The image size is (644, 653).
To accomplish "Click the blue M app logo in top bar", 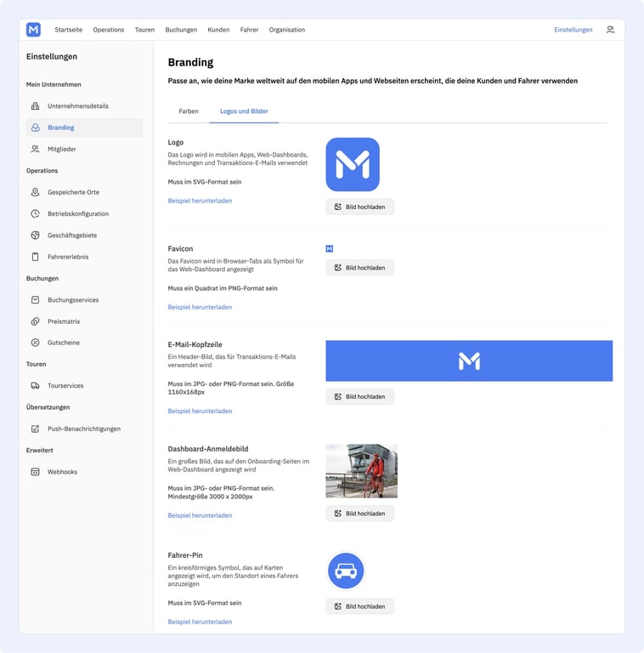I will [33, 30].
